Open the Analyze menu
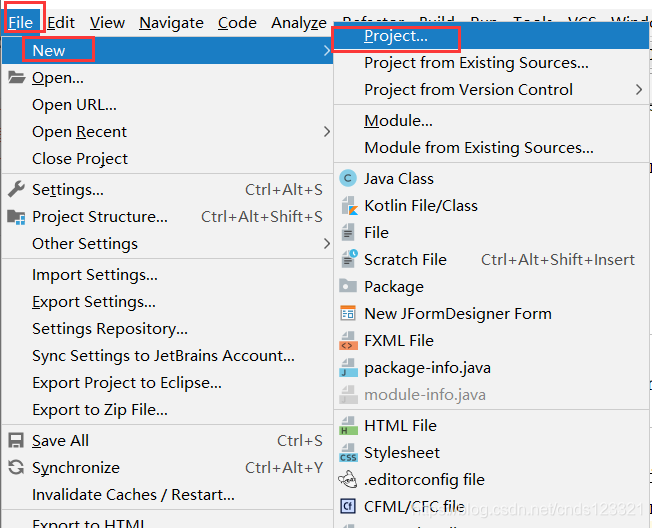Screen dimensions: 652x528 pos(299,22)
